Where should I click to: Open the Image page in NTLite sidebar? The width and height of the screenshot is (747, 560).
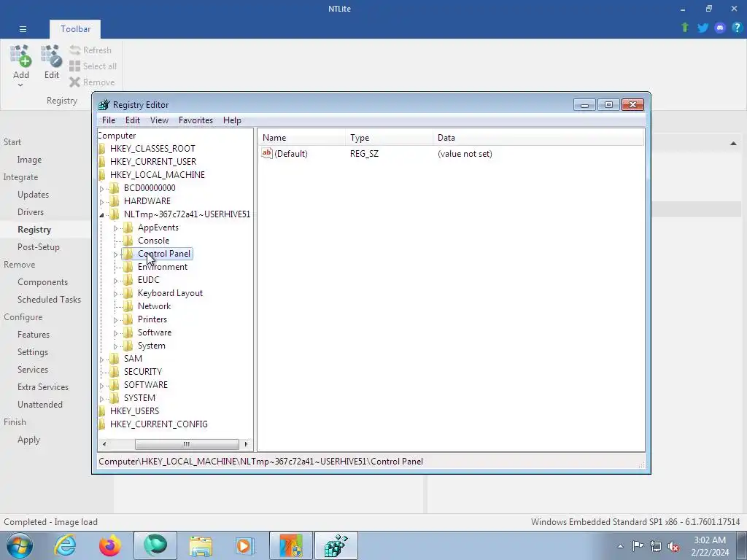click(29, 160)
